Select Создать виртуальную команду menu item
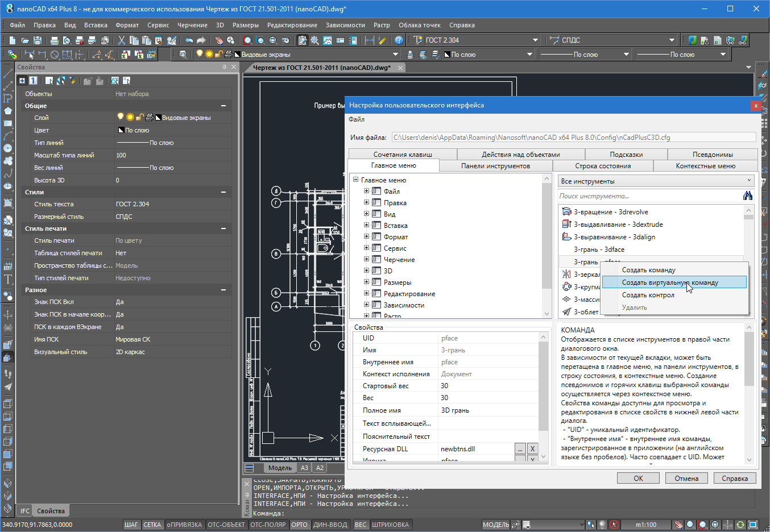Screen dimensions: 770x532 pyautogui.click(x=674, y=282)
